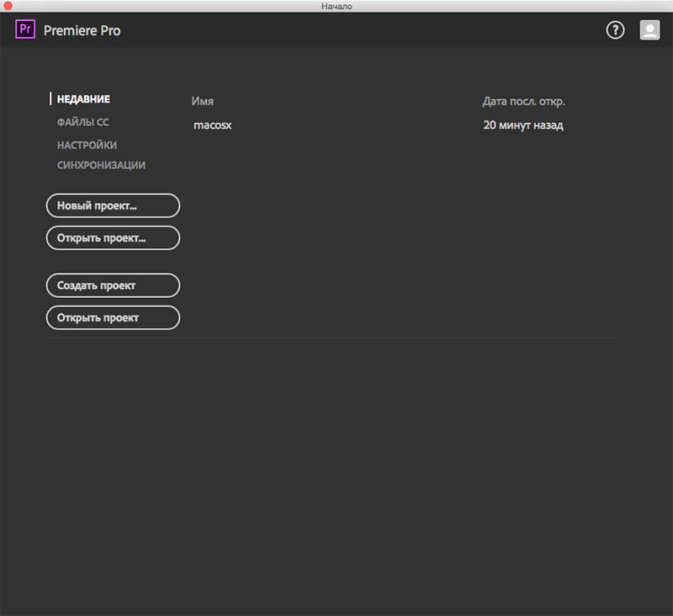Click the Открыть проект button without ellipsis

(x=113, y=317)
